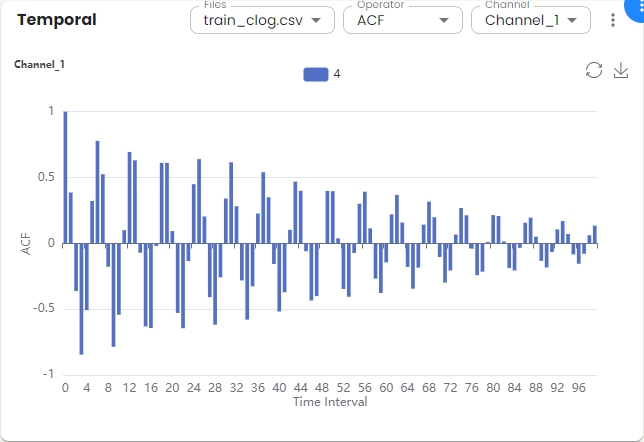
Task: Open the Files dropdown showing train_clog.csv
Action: [262, 20]
